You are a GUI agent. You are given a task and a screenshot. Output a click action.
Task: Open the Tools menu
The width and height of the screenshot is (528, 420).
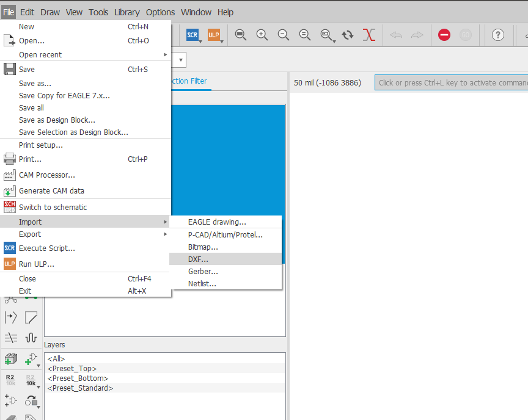pyautogui.click(x=98, y=12)
